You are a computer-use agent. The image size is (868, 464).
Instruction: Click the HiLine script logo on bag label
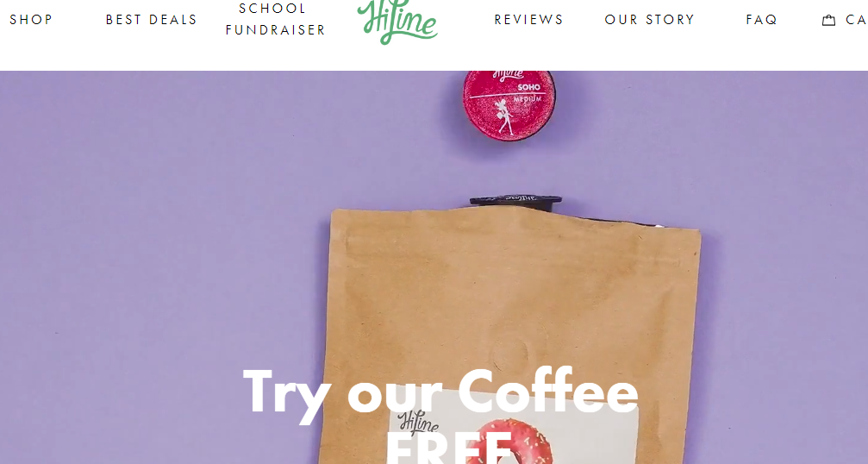417,423
